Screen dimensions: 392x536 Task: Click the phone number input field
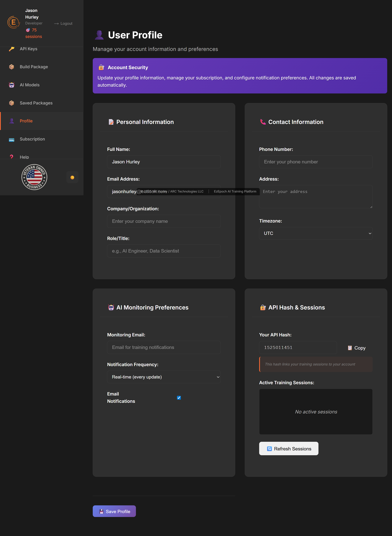pyautogui.click(x=316, y=162)
